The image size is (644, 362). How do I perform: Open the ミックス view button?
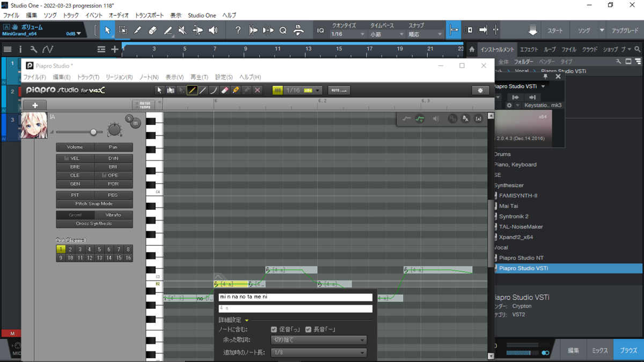pyautogui.click(x=599, y=350)
